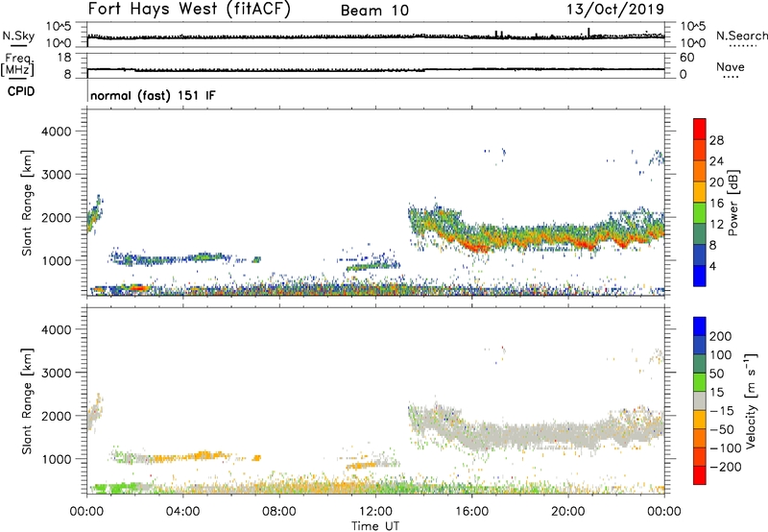The image size is (768, 532).
Task: Click the "08:00" time tick label
Action: 279,512
